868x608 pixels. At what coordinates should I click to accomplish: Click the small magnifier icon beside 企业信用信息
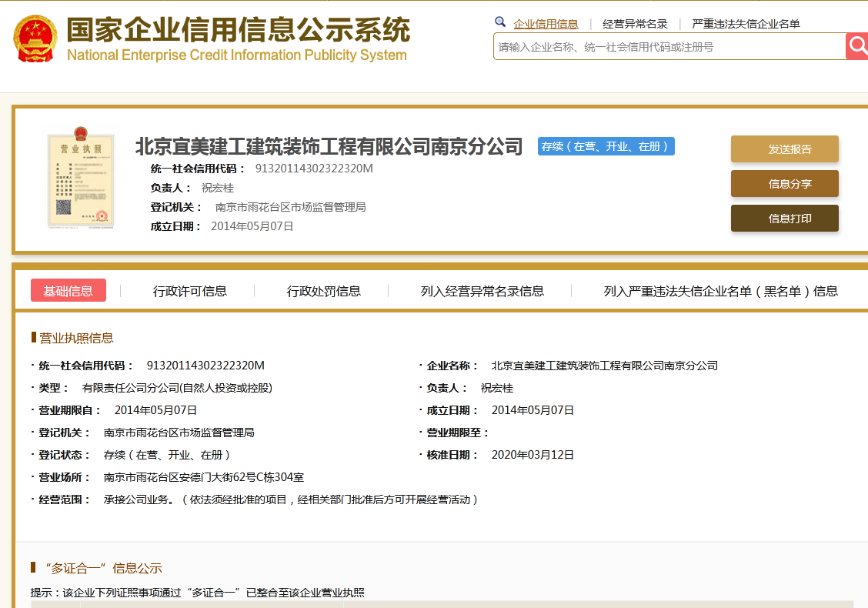coord(500,22)
